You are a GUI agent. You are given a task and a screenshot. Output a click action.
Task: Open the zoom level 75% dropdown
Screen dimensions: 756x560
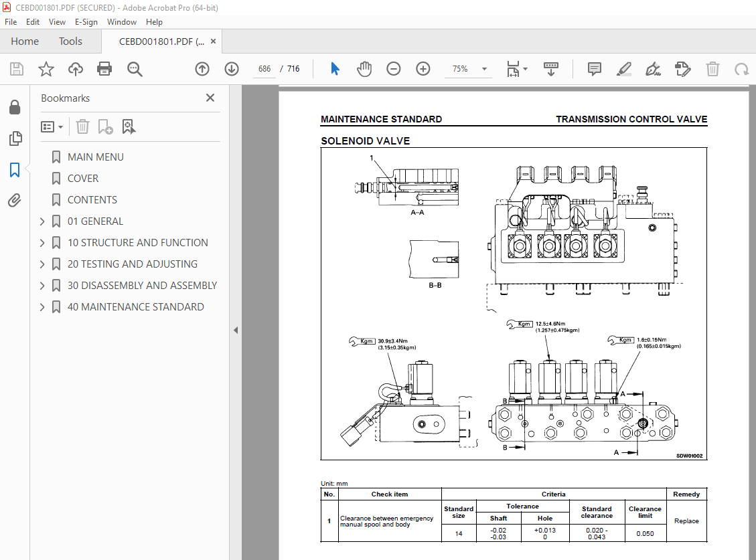484,69
